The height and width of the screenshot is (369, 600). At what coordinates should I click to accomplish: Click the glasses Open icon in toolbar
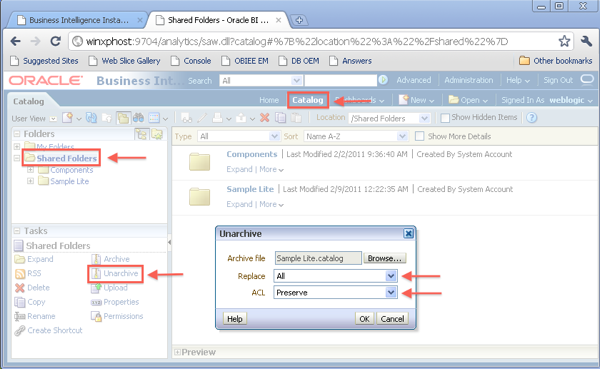186,118
